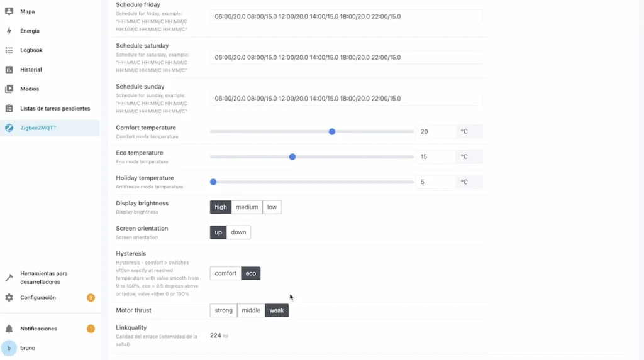Viewport: 644px width, 360px height.
Task: Click the Medios play icon
Action: pos(9,89)
